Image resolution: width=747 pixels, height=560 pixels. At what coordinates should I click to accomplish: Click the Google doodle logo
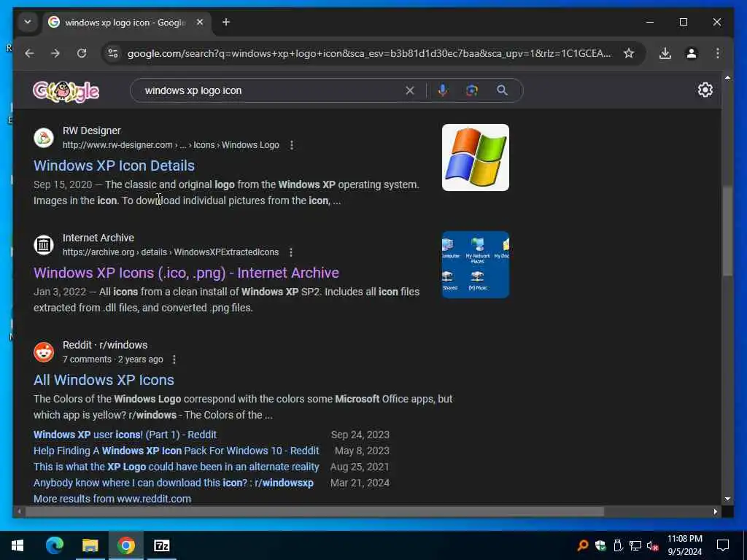tap(66, 91)
